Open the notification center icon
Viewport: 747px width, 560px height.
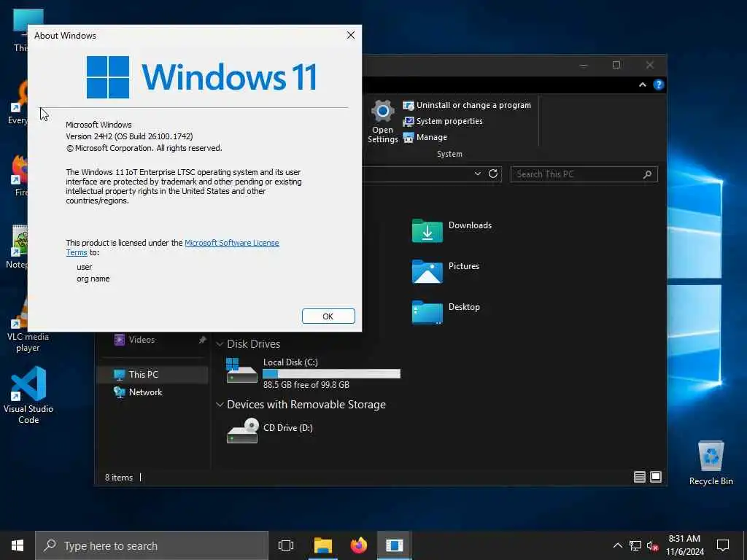pos(723,545)
